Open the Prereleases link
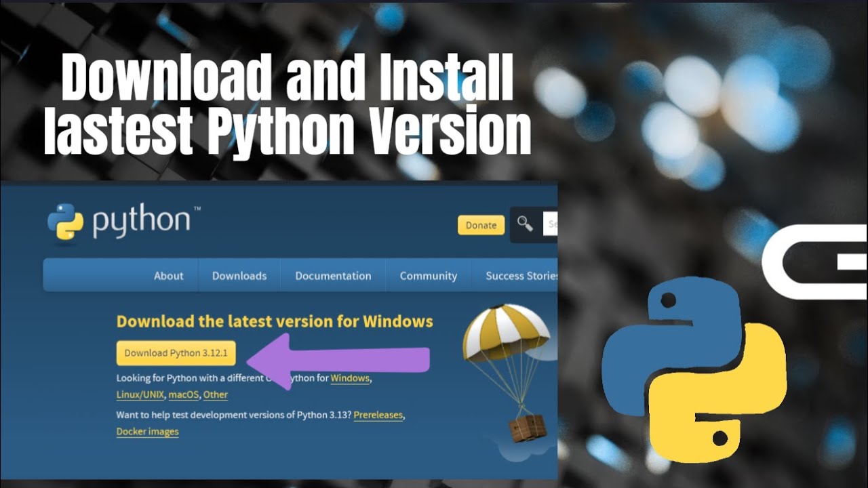 (x=378, y=415)
